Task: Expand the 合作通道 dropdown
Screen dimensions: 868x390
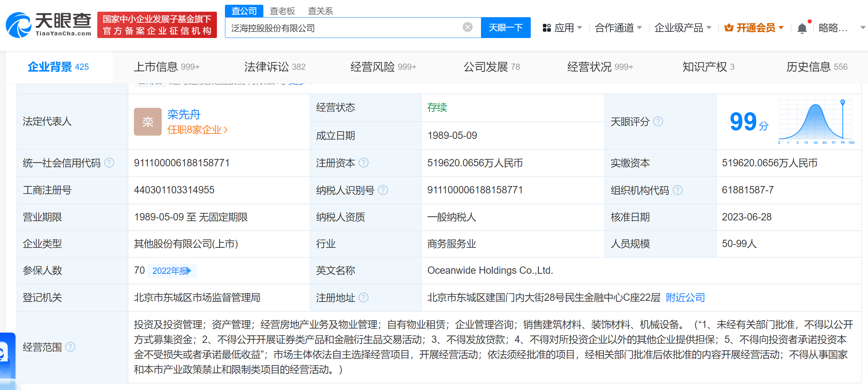Action: (639, 28)
